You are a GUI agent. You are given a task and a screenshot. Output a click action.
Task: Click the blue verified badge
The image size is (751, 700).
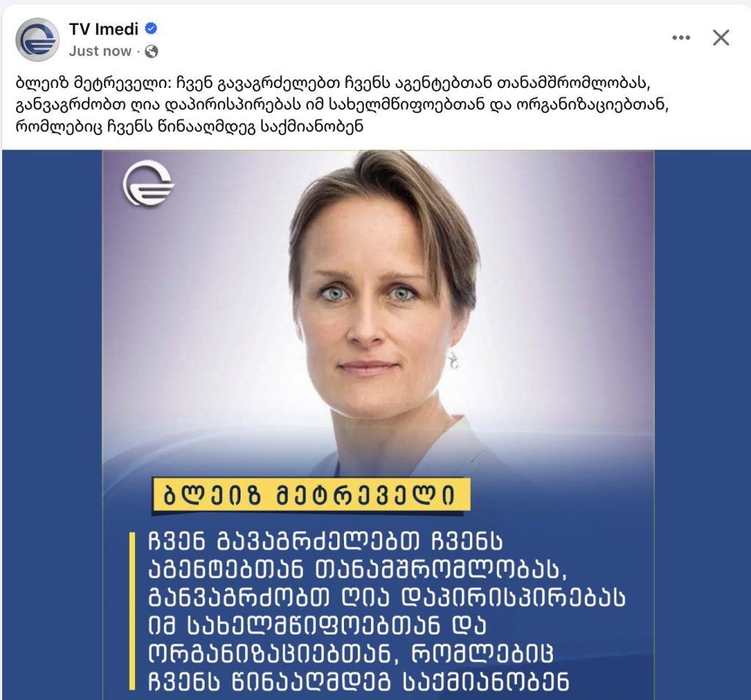pos(151,29)
